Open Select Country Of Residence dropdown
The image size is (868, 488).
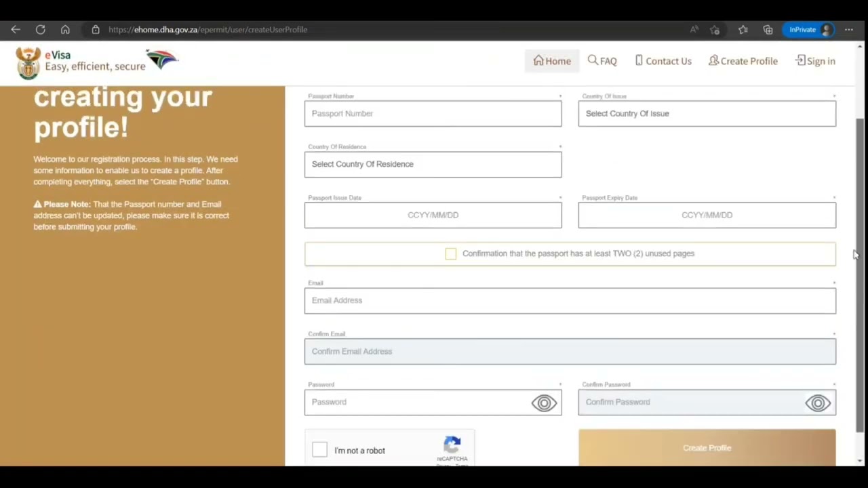433,165
